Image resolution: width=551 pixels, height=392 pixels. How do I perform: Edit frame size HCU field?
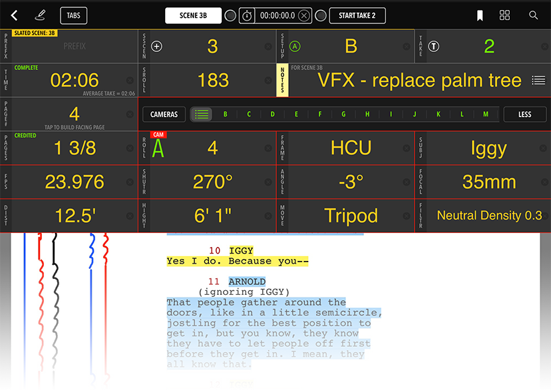pyautogui.click(x=351, y=148)
